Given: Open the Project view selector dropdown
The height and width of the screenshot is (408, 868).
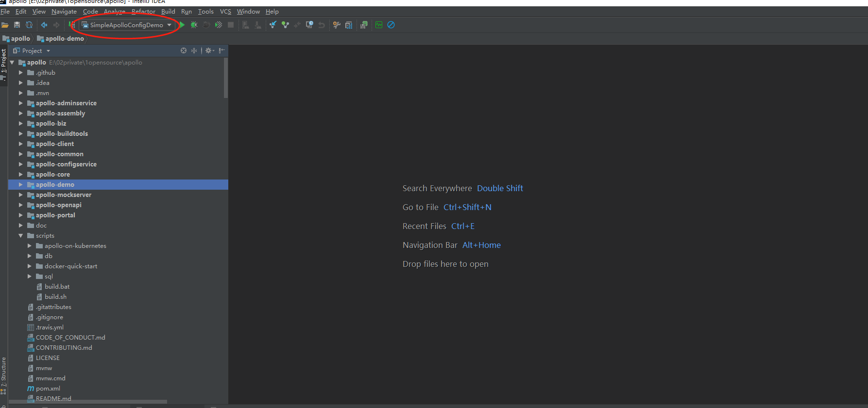Looking at the screenshot, I should [x=32, y=50].
